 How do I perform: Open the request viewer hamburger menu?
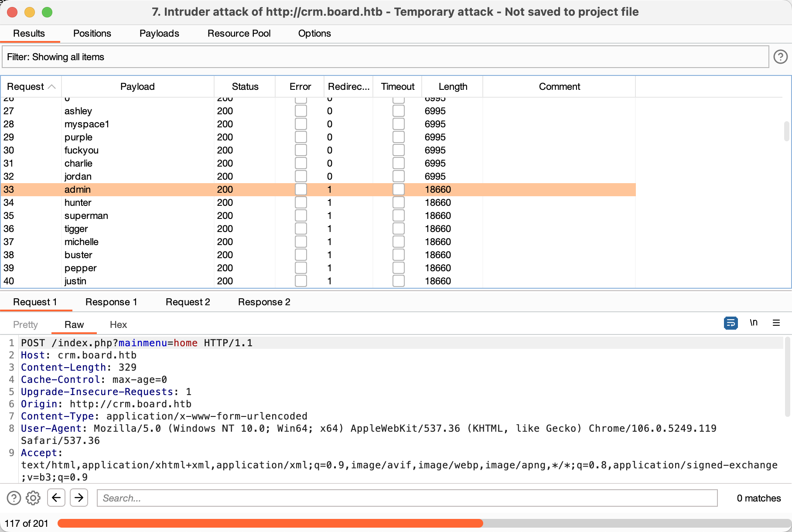click(776, 323)
